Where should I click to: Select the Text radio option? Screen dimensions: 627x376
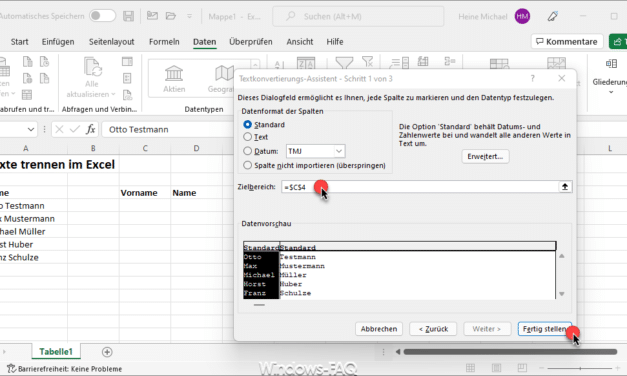[248, 137]
